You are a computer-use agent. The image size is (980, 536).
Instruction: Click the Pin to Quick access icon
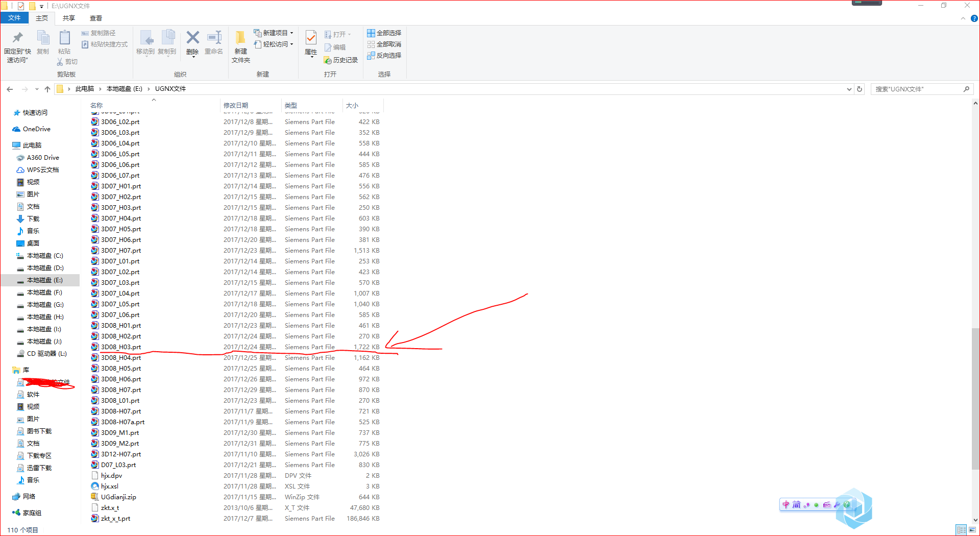[x=18, y=38]
